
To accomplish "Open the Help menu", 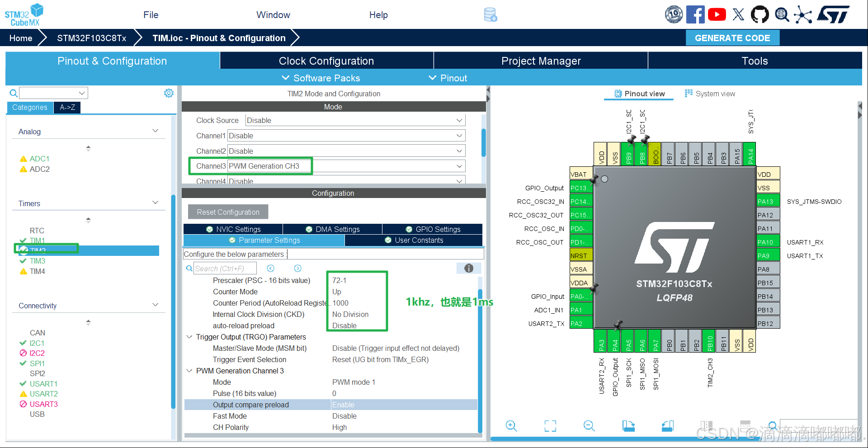I will (378, 15).
